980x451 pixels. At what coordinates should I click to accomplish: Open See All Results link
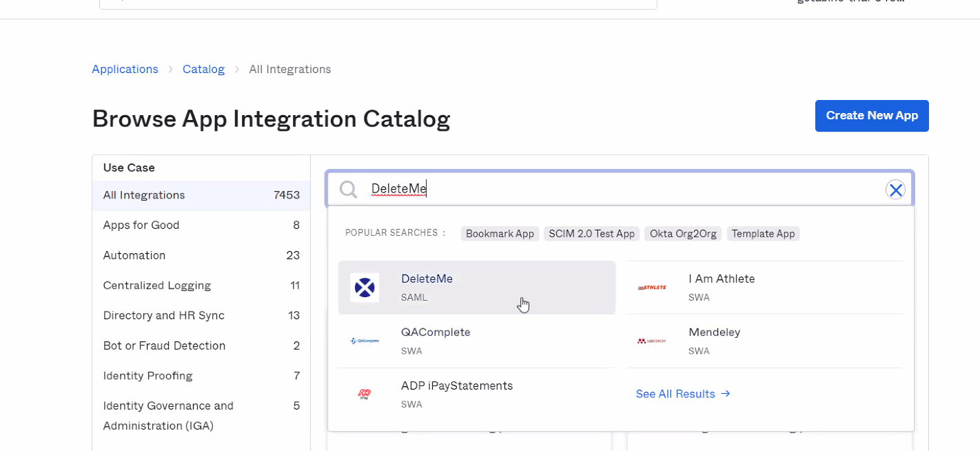[x=682, y=394]
